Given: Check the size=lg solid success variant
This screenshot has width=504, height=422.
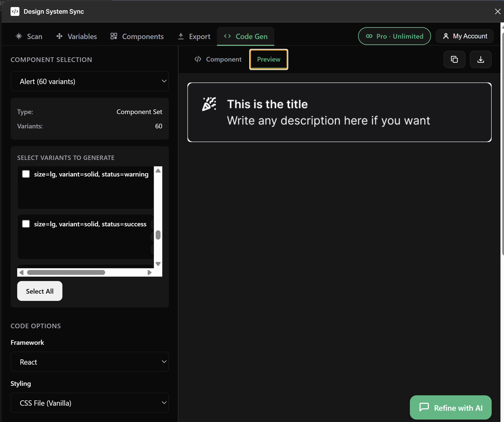Looking at the screenshot, I should click(26, 224).
